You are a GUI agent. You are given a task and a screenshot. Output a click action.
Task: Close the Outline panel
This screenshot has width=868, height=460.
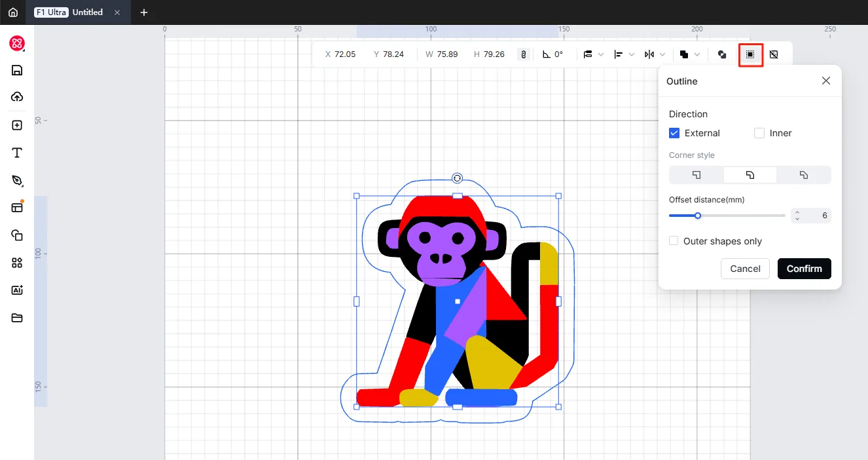point(826,81)
